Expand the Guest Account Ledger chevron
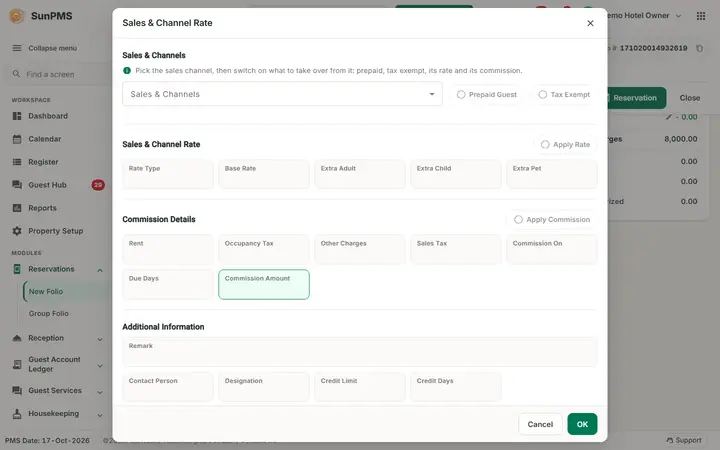720x450 pixels. [x=100, y=366]
